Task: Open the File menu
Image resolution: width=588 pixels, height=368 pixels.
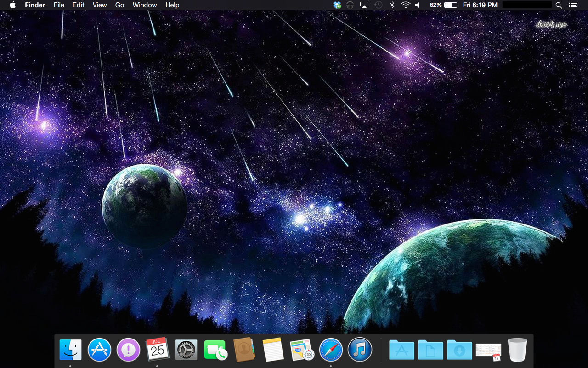Action: (59, 5)
